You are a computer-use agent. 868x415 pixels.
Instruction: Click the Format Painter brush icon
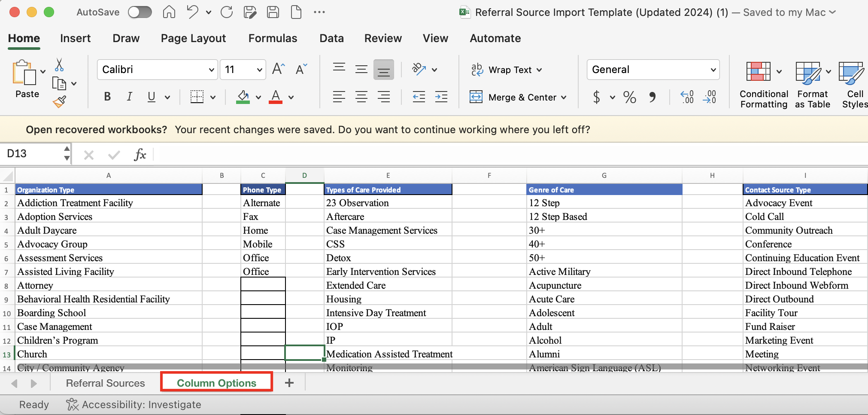pyautogui.click(x=59, y=102)
